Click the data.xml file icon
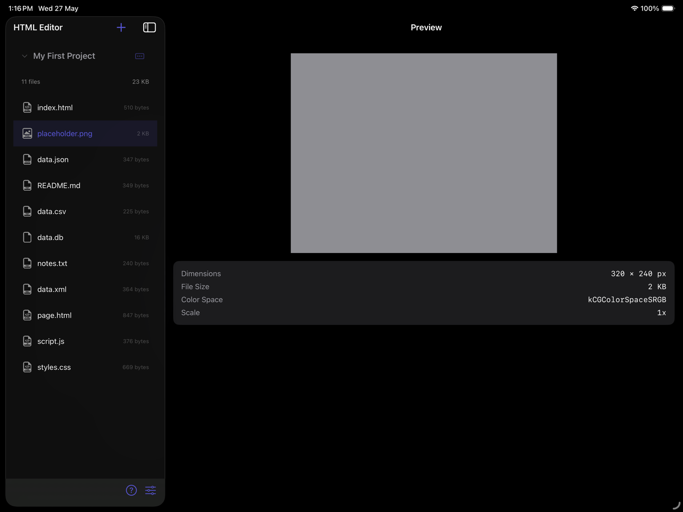Image resolution: width=683 pixels, height=512 pixels. pos(27,289)
